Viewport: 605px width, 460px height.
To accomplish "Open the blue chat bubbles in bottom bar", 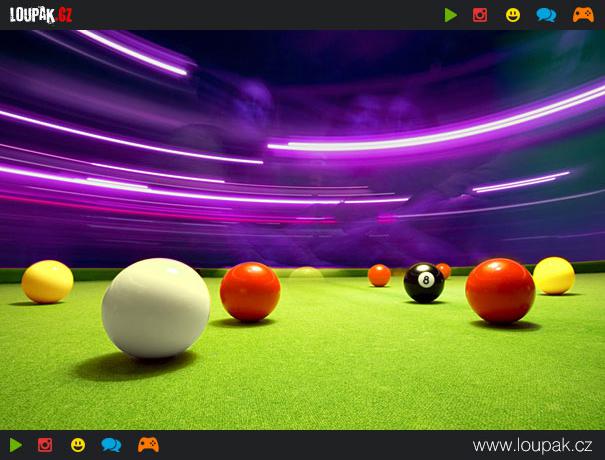I will click(111, 445).
